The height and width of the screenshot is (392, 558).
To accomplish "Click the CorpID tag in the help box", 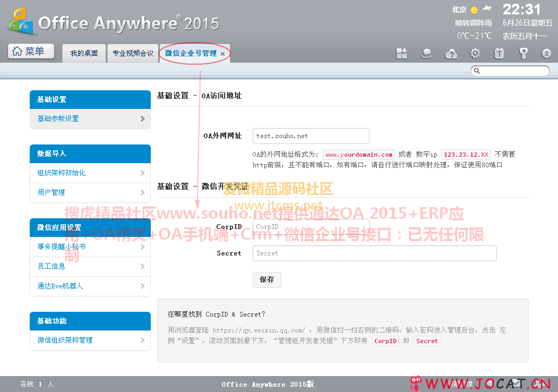I will coord(385,341).
